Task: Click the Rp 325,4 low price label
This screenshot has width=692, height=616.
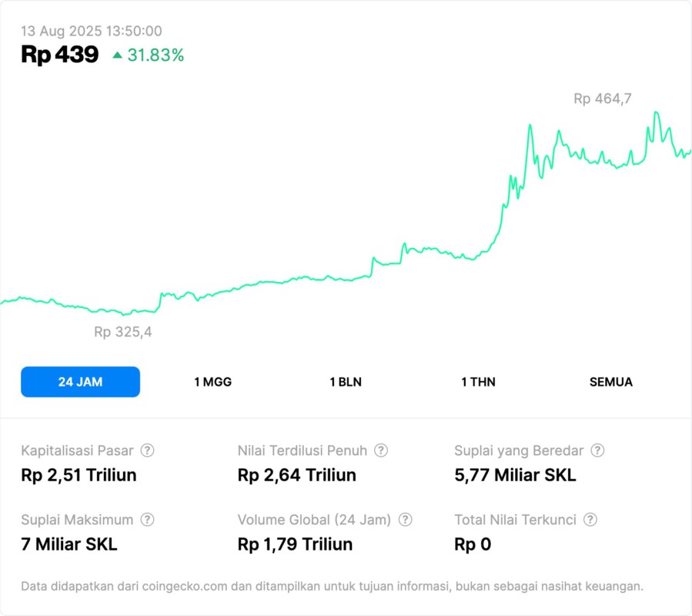Action: point(123,333)
